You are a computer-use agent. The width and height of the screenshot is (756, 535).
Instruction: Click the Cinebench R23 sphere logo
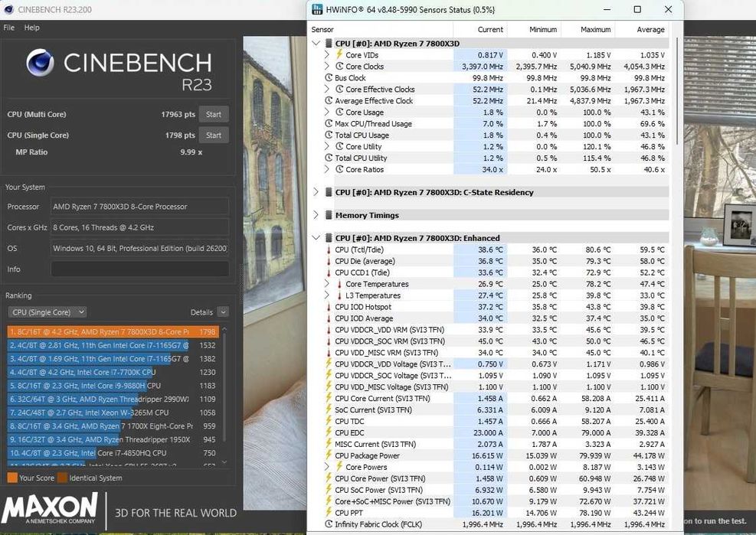coord(40,63)
